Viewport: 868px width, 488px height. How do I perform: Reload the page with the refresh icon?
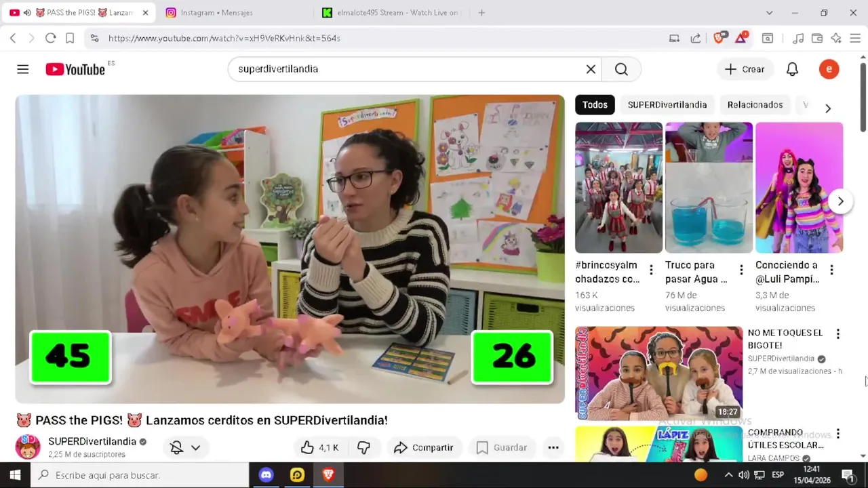50,38
